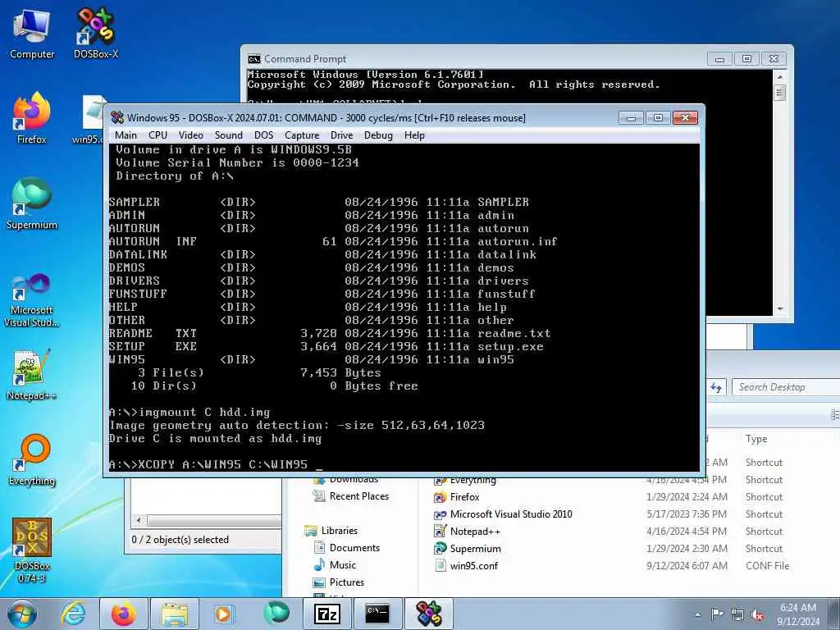Select Supermium shortcut in Explorer file list
Viewport: 840px width, 630px height.
468,548
